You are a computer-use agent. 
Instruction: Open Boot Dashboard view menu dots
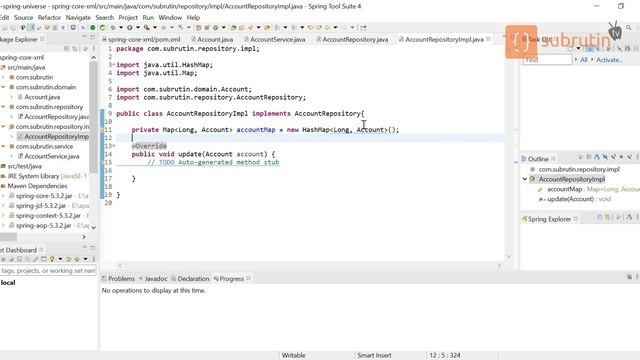click(x=94, y=259)
